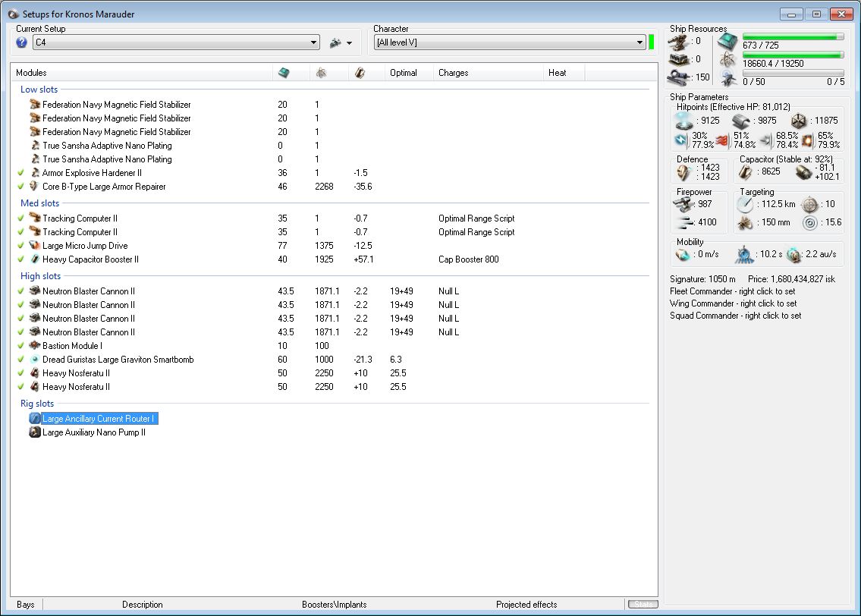Click the Cap Booster 800 charge entry
The height and width of the screenshot is (616, 861).
(x=468, y=259)
